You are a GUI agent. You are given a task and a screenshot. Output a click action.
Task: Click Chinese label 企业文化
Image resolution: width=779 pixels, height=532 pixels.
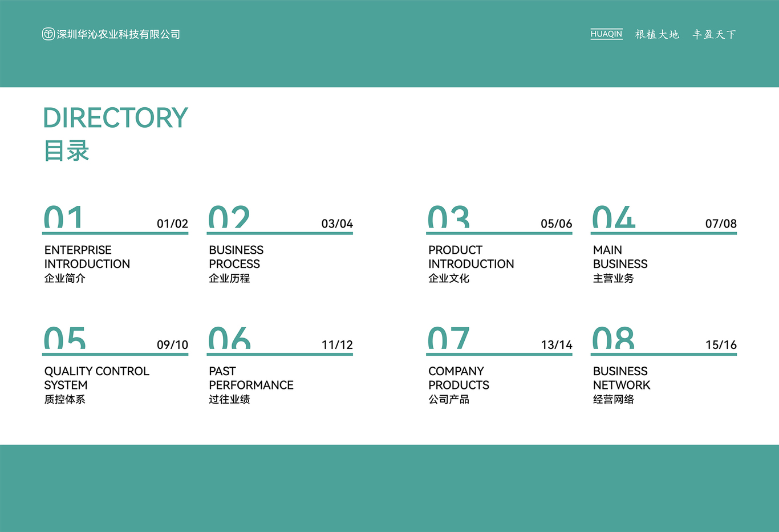[x=449, y=278]
